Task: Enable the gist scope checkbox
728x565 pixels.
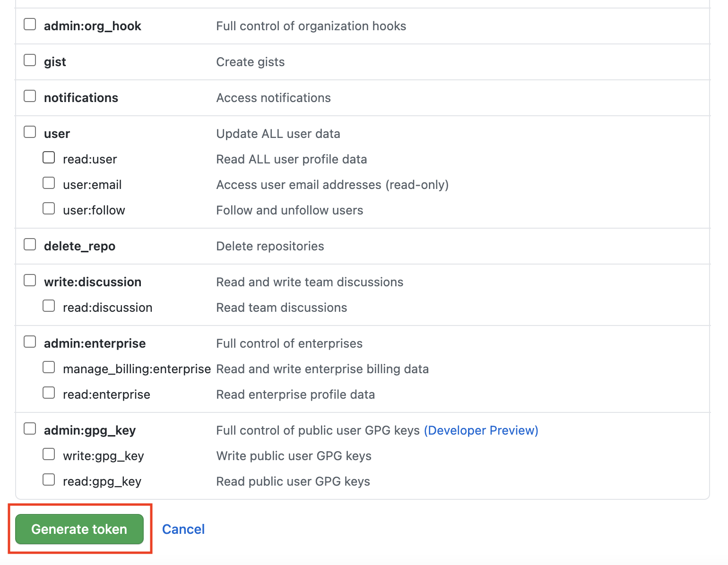Action: 30,60
